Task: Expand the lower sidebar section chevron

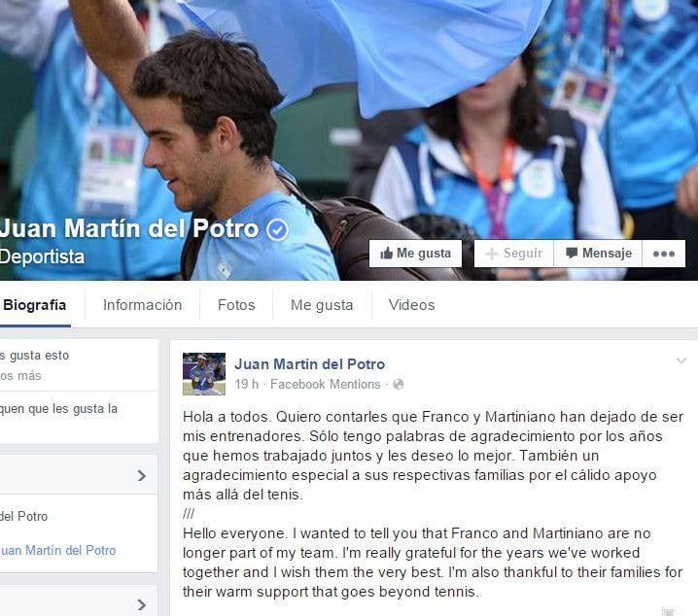Action: point(142,605)
